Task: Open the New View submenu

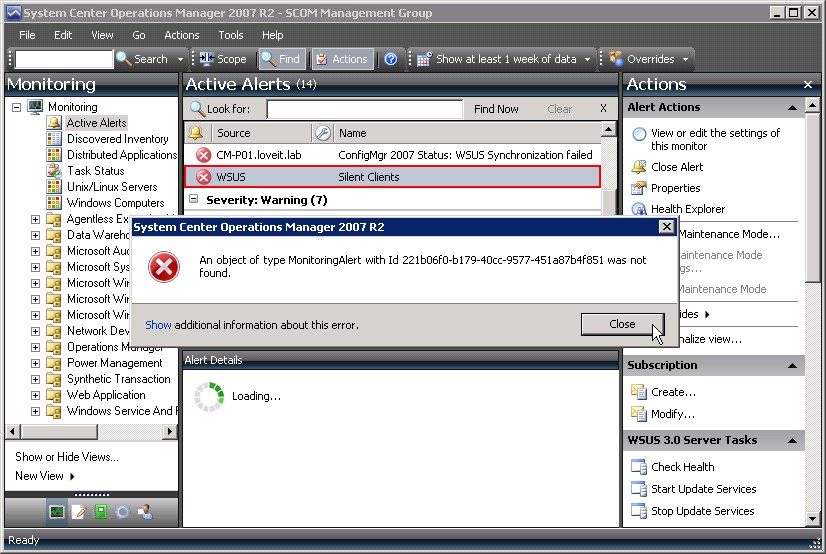Action: point(45,476)
